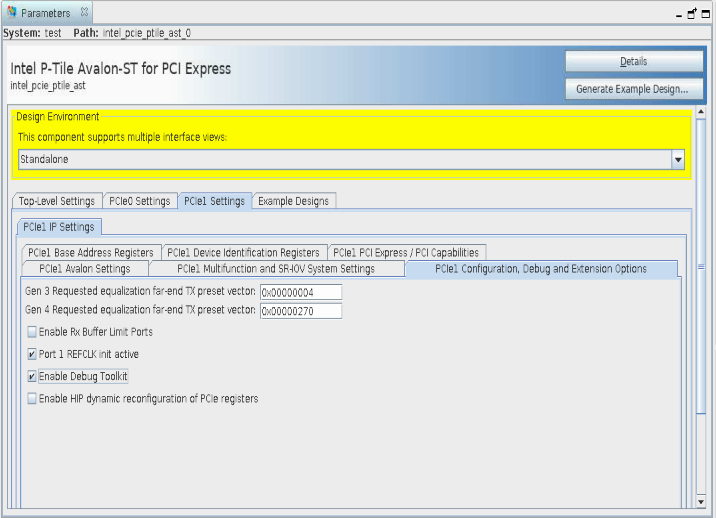Image resolution: width=716 pixels, height=518 pixels.
Task: Minimize the Parameters panel
Action: coord(679,16)
